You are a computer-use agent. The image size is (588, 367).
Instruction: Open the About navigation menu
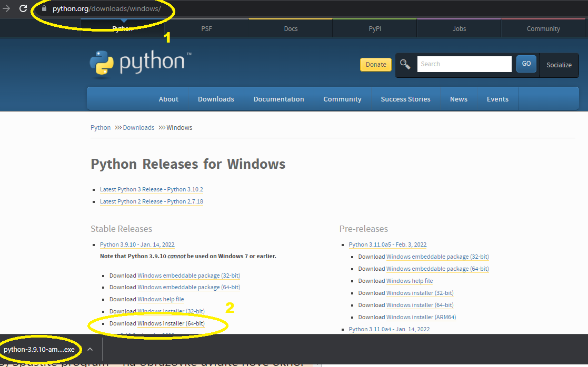click(168, 99)
